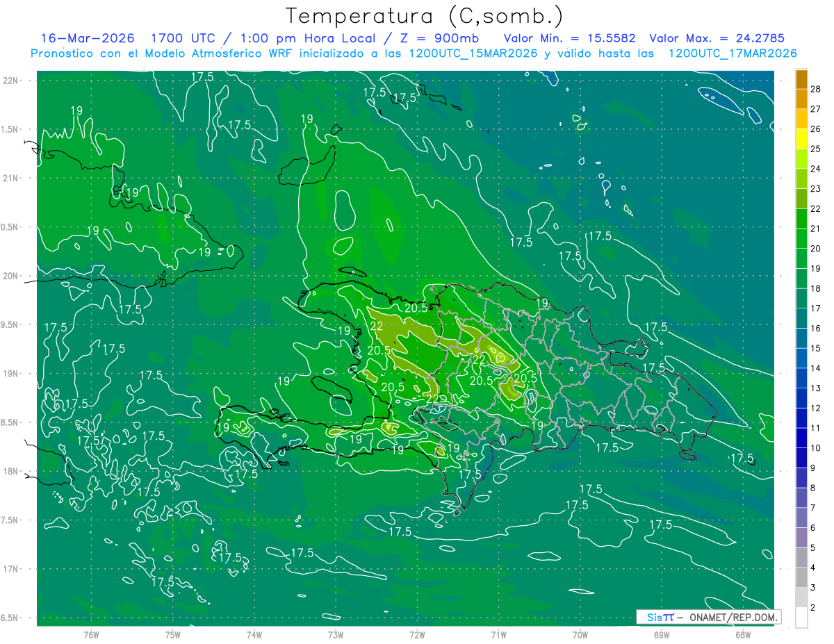
Task: Click the "76W" longitude axis label
Action: click(x=91, y=634)
